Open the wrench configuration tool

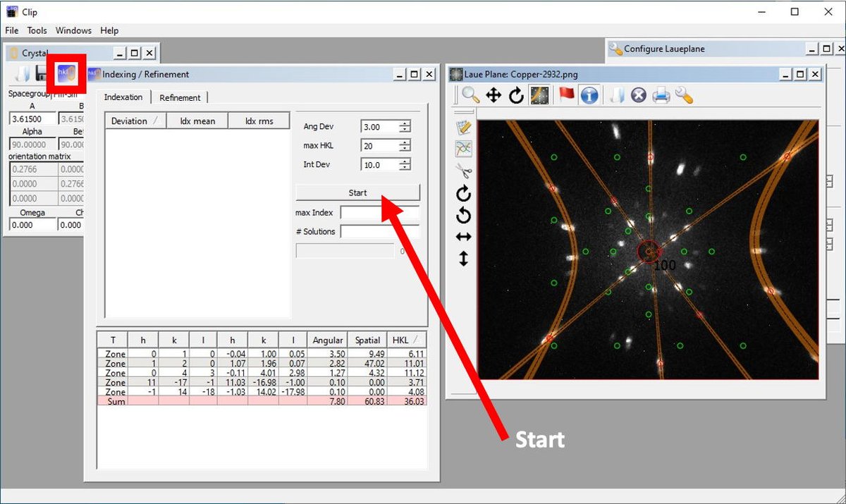(x=683, y=95)
